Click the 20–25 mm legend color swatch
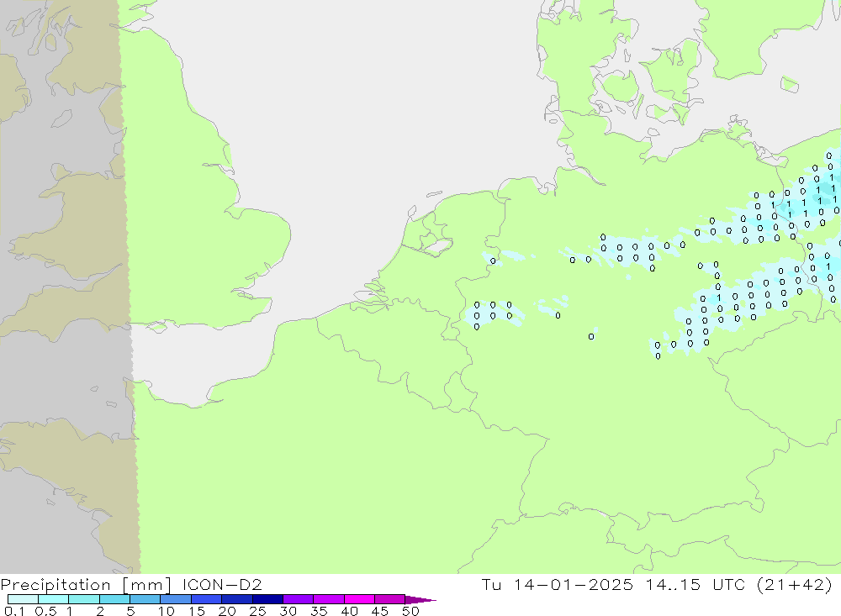This screenshot has height=616, width=841. [237, 599]
